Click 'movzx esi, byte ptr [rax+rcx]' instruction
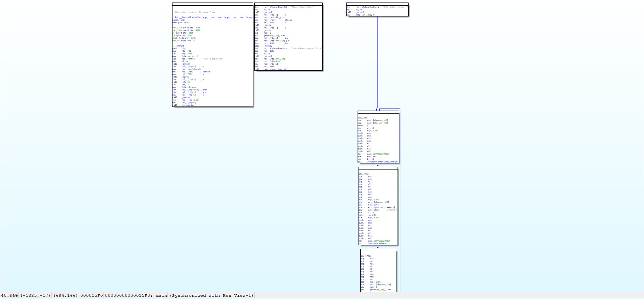 click(377, 207)
